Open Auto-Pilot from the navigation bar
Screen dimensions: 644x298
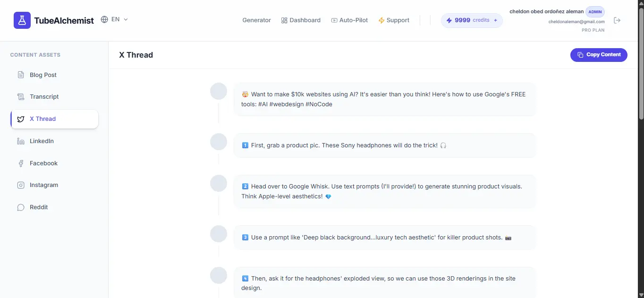(349, 20)
